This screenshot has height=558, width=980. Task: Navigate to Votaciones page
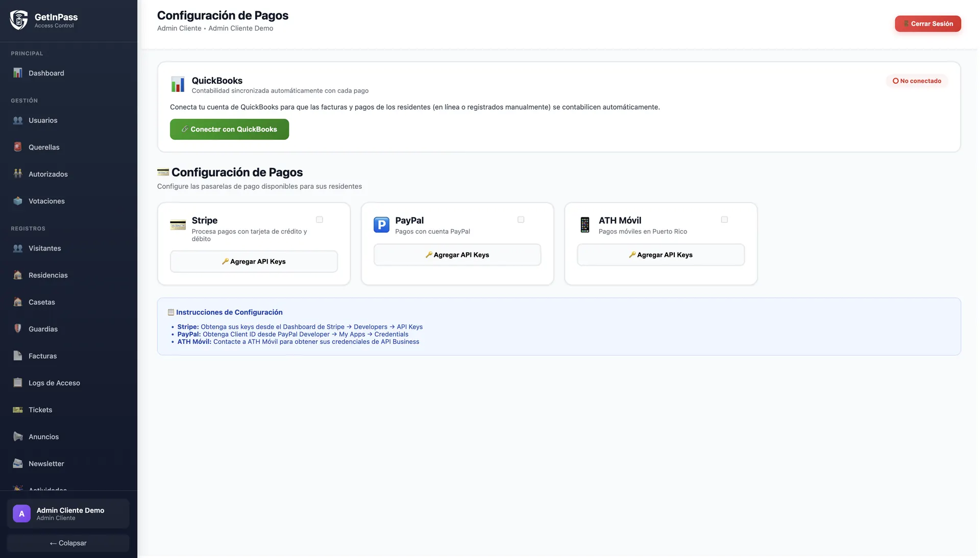[x=68, y=201]
